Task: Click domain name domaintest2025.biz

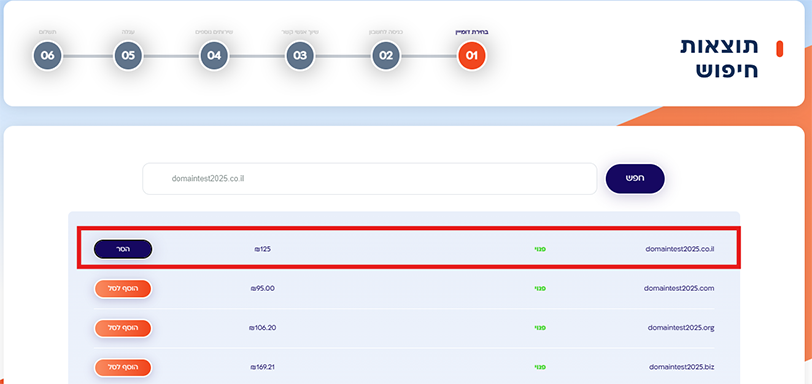Action: pyautogui.click(x=682, y=367)
